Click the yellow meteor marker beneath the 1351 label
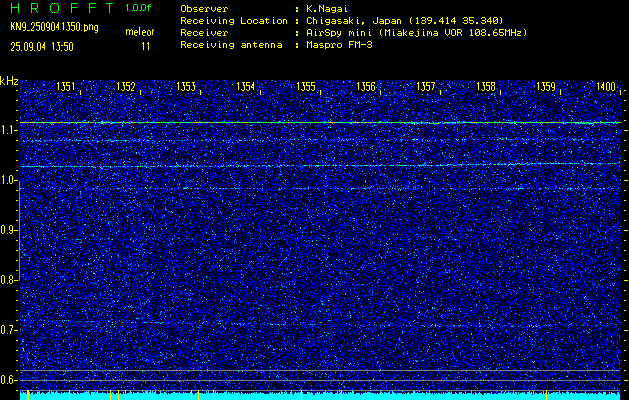Screen dimensions: 629x400 pyautogui.click(x=69, y=395)
